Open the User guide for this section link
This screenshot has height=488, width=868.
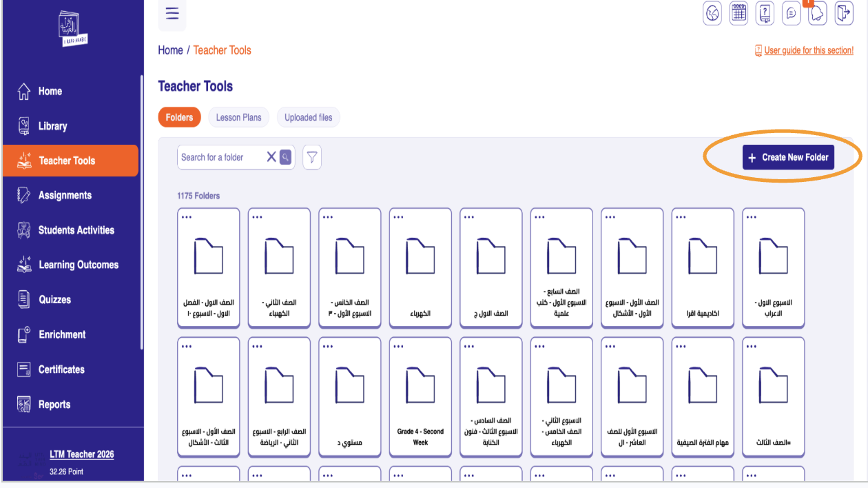click(x=808, y=50)
